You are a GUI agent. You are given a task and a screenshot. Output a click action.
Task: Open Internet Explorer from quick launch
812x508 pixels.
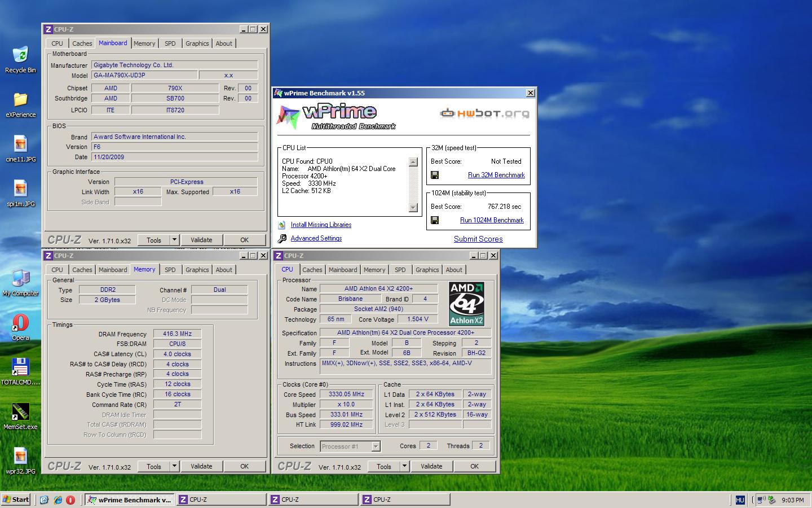pyautogui.click(x=58, y=500)
